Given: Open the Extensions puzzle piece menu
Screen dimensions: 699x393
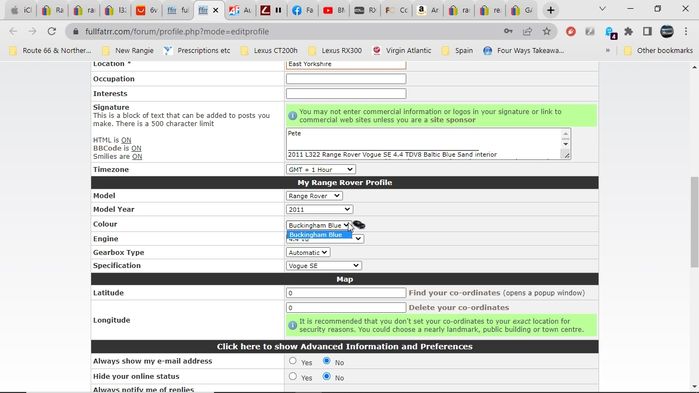Looking at the screenshot, I should pyautogui.click(x=629, y=31).
